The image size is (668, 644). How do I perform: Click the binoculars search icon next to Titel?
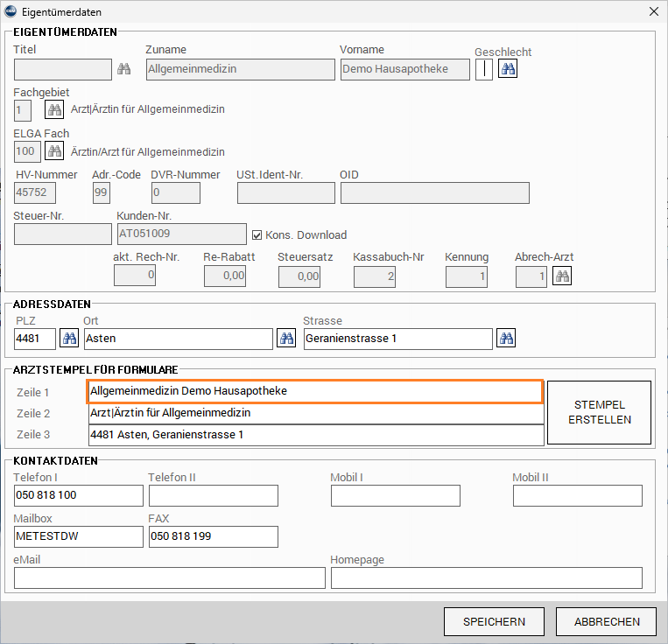[x=123, y=70]
